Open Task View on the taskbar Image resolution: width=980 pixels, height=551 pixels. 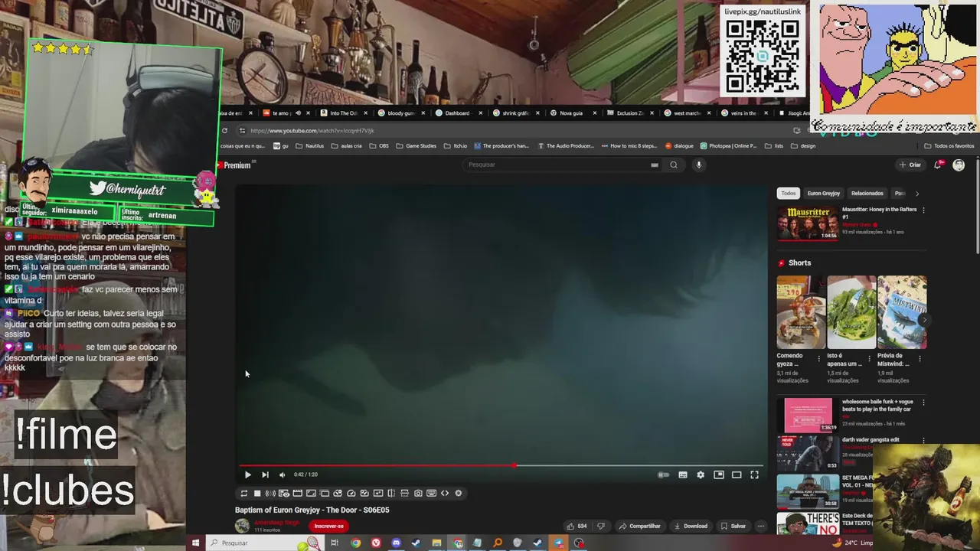(335, 543)
